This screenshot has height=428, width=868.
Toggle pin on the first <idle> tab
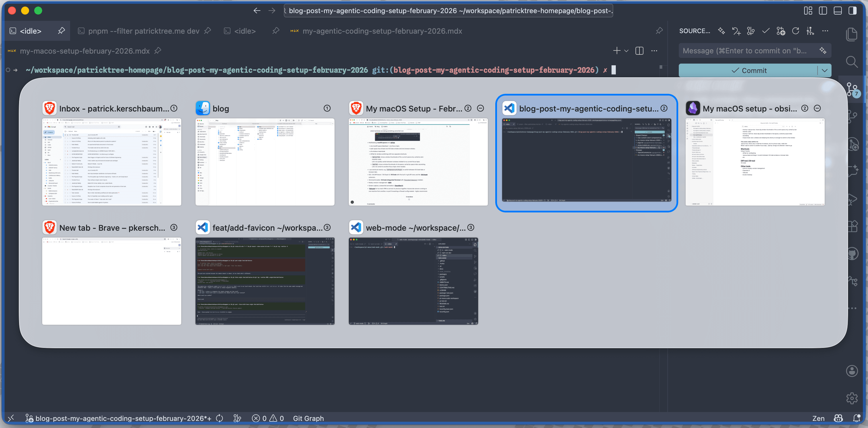(61, 31)
